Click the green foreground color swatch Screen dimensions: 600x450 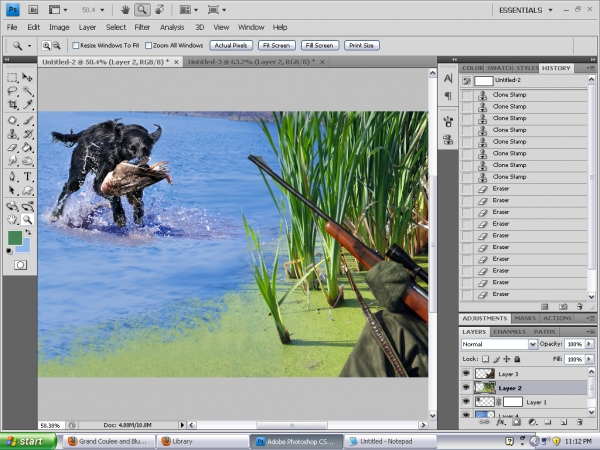[15, 238]
